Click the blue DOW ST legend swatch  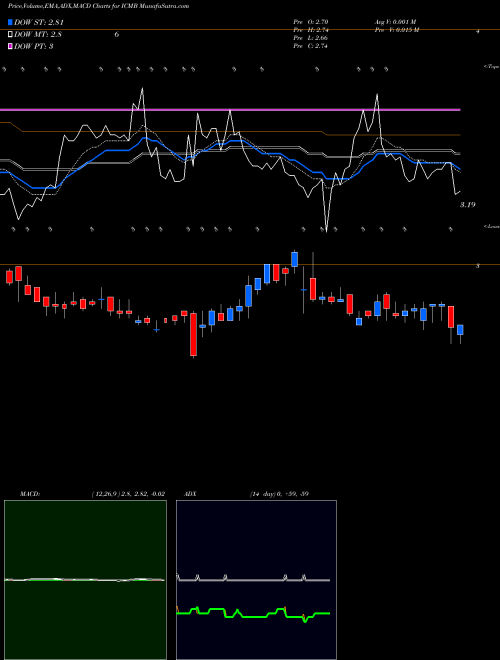(10, 22)
